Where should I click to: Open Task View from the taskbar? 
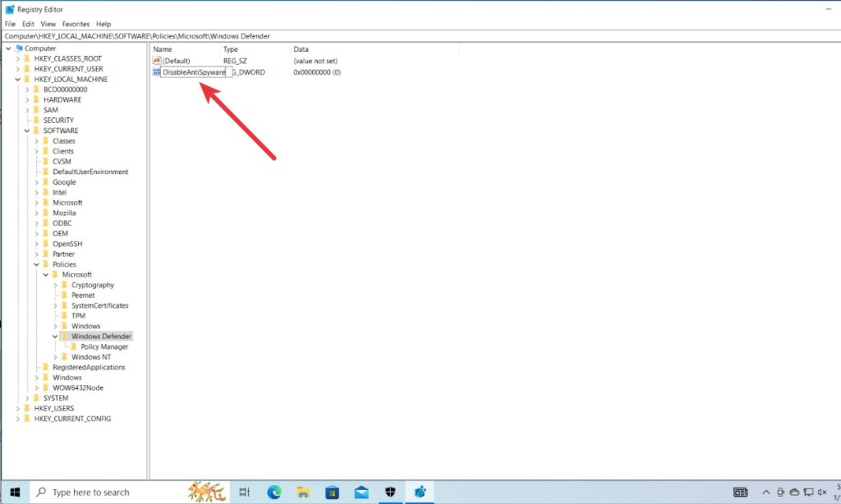point(245,493)
